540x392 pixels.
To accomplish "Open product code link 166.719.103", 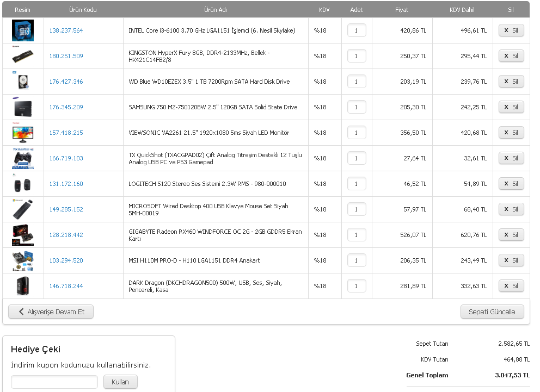I will click(66, 158).
